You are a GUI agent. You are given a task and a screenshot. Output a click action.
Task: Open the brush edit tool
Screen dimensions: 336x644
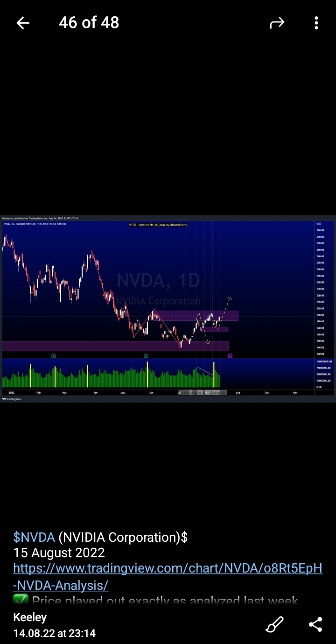pyautogui.click(x=274, y=624)
